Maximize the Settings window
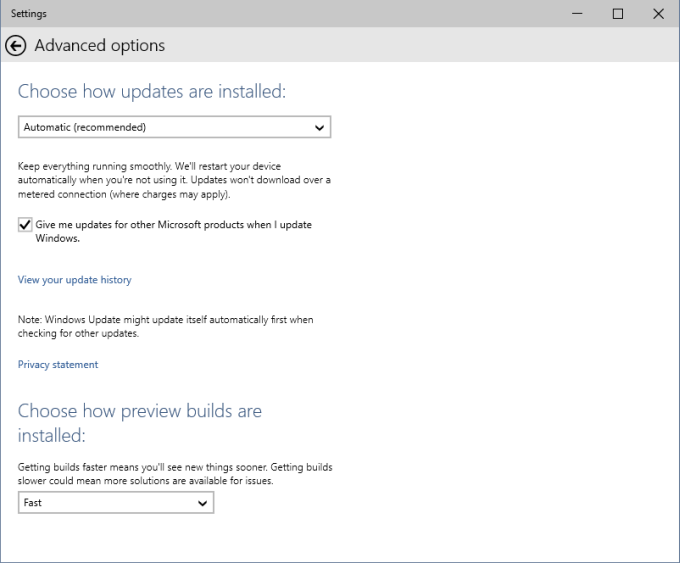 (x=618, y=14)
